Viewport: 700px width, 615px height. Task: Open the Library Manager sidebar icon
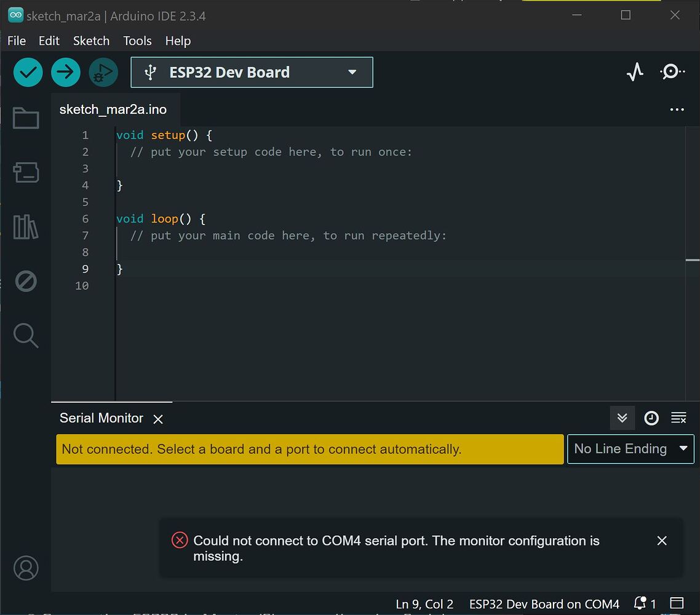(x=25, y=226)
